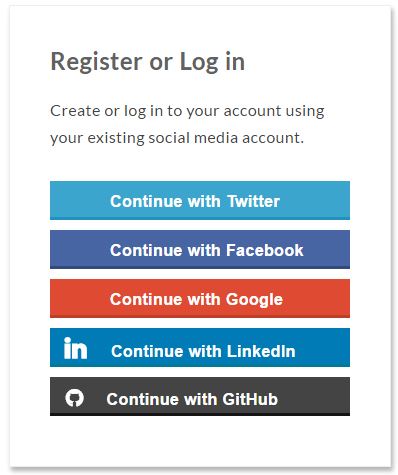Choose the dark gray login option

coord(200,396)
